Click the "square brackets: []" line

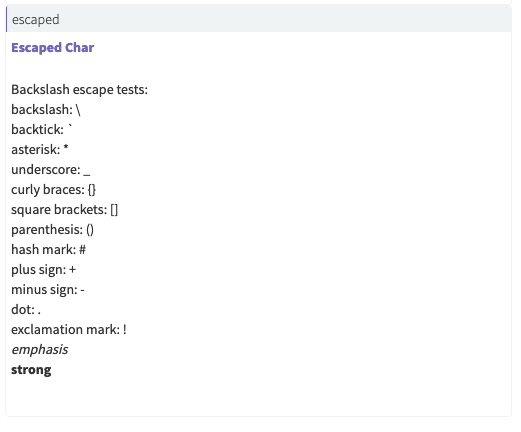65,210
